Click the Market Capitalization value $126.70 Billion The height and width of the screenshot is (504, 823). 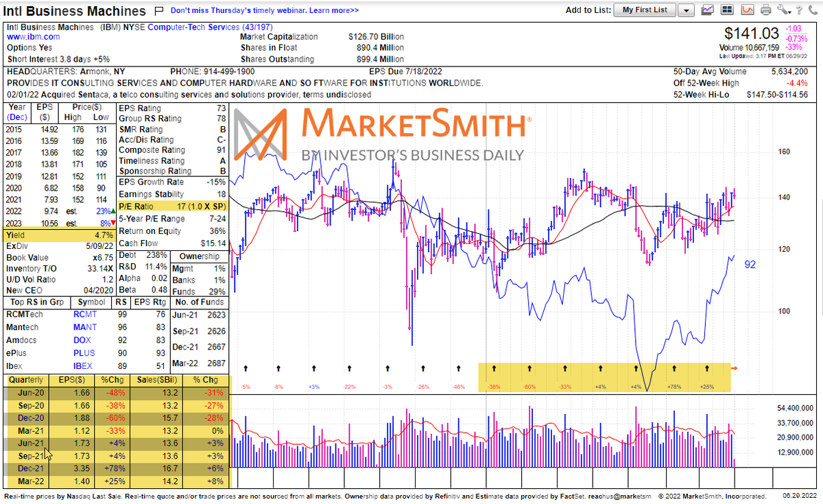pos(376,37)
